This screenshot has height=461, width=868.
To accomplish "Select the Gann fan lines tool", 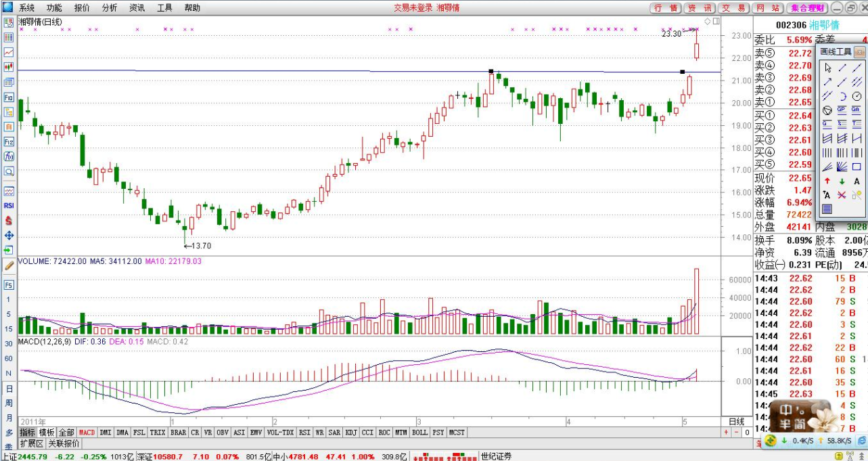I will pyautogui.click(x=842, y=166).
